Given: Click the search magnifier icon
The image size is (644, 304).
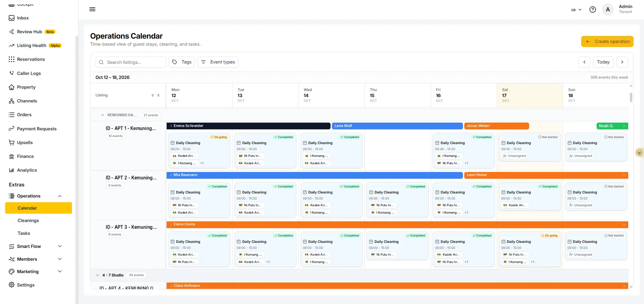Looking at the screenshot, I should point(101,62).
